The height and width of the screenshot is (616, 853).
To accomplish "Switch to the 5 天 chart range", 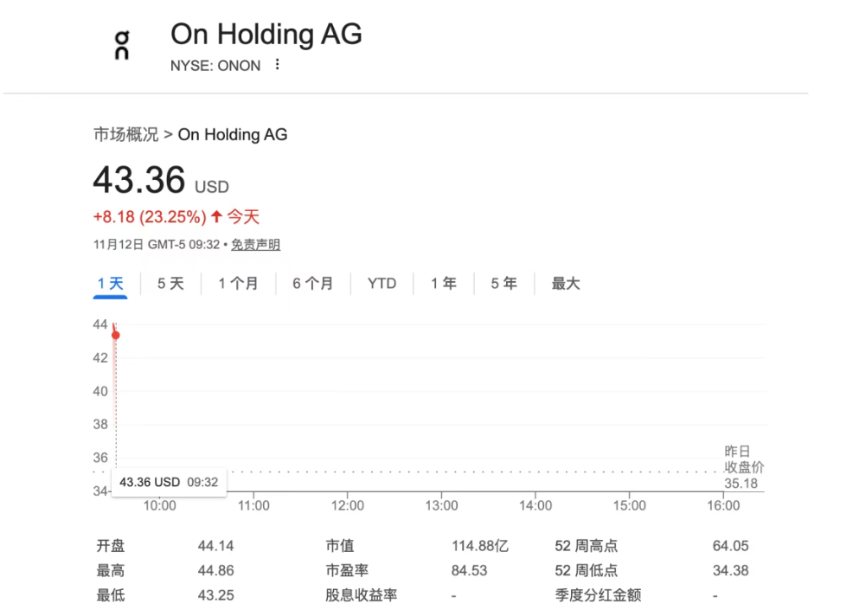I will 170,284.
